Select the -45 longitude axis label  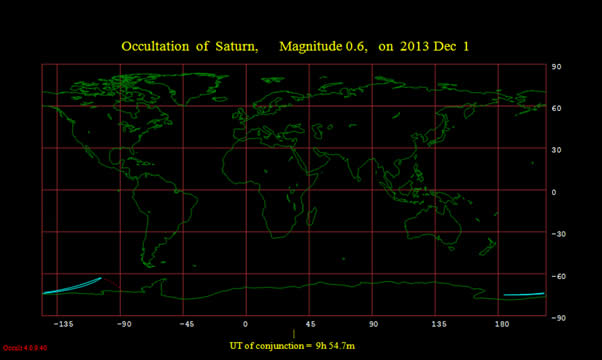187,324
